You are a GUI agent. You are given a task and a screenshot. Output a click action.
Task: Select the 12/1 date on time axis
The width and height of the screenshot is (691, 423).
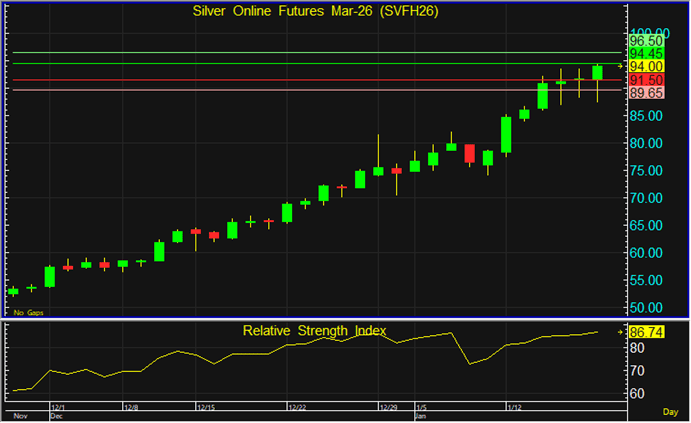pyautogui.click(x=58, y=408)
